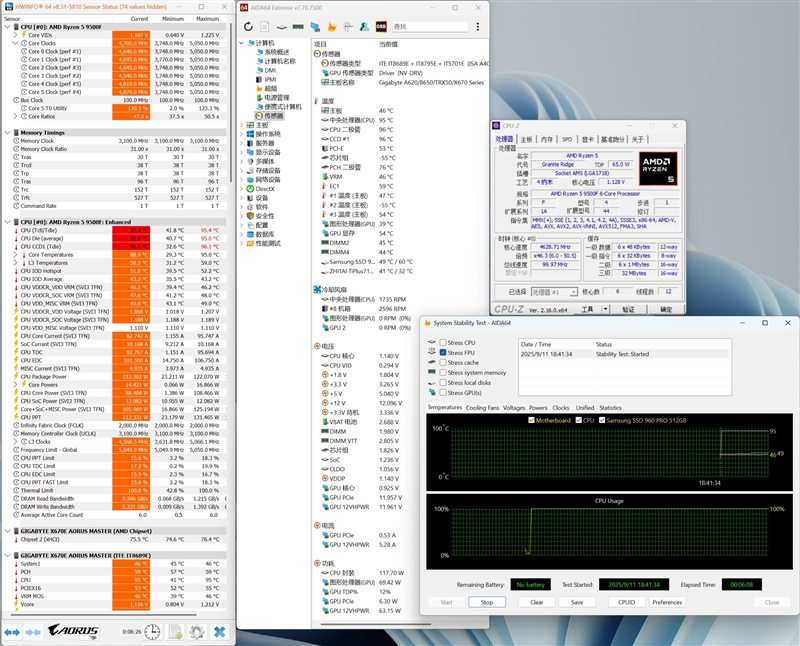Click the green memory benchmark icon in AIDA64
Screen dimensions: 800x646
tap(298, 26)
